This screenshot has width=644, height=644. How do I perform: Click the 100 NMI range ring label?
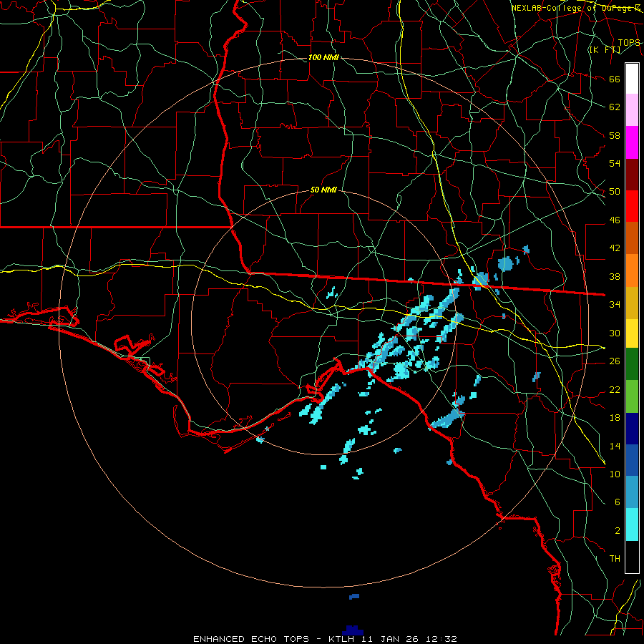tap(323, 57)
